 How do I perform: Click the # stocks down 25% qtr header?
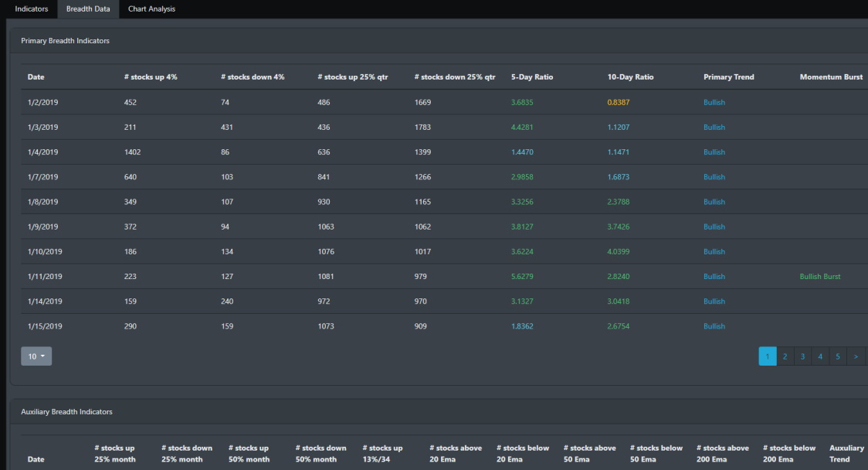tap(455, 77)
